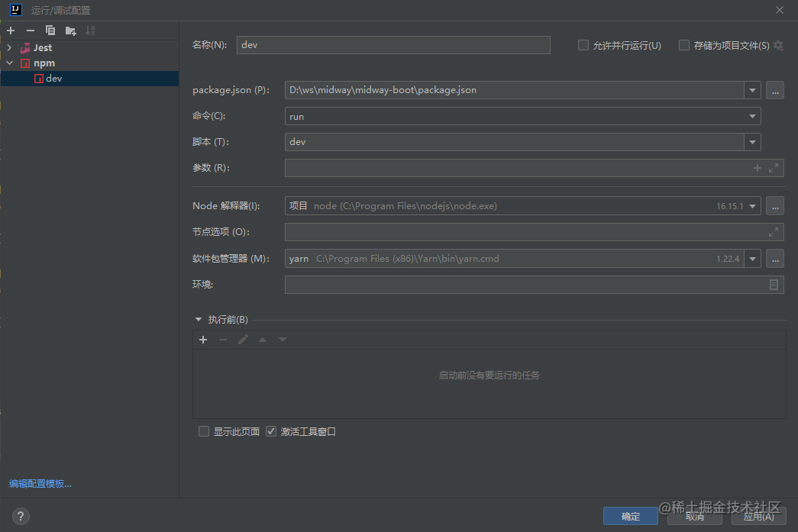The height and width of the screenshot is (532, 798).
Task: Check the 显示此页面 checkbox
Action: pyautogui.click(x=204, y=431)
